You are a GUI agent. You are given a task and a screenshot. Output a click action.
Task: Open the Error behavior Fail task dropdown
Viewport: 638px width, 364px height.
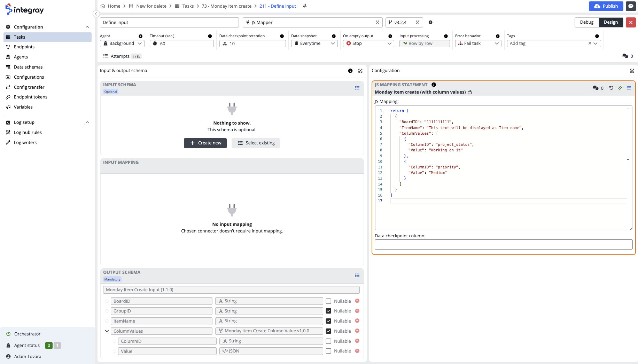(x=478, y=43)
